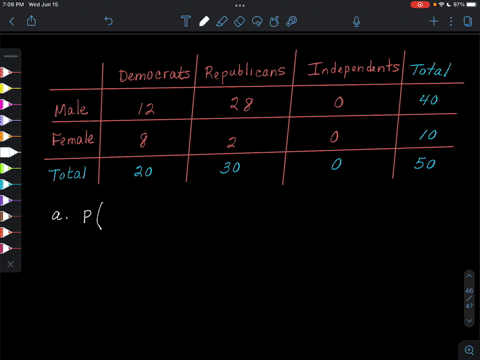Tap the handwritten "Independents" header

[x=354, y=68]
